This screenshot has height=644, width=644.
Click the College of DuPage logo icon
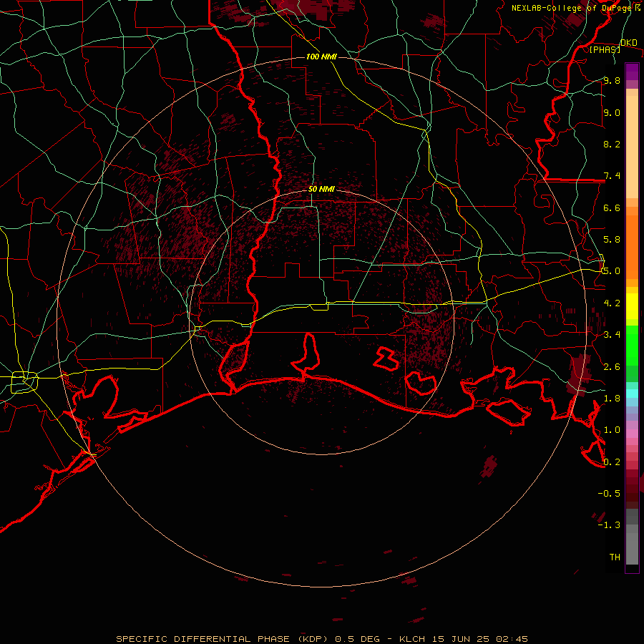click(638, 7)
